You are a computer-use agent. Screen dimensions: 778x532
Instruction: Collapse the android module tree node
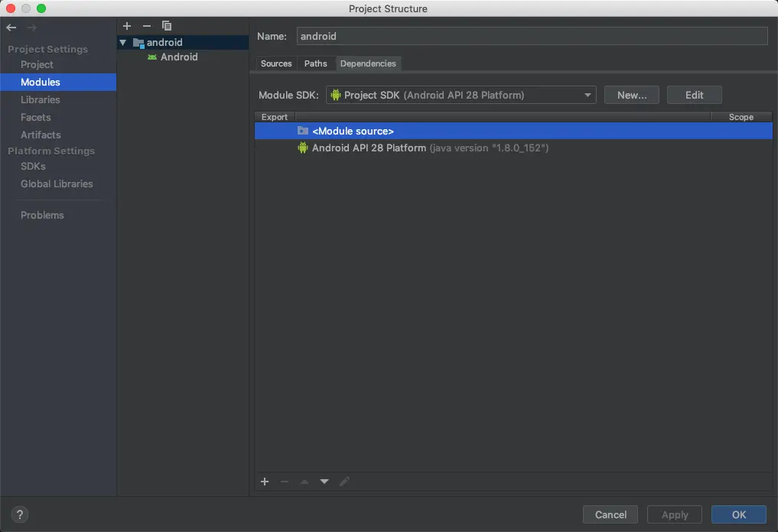122,43
